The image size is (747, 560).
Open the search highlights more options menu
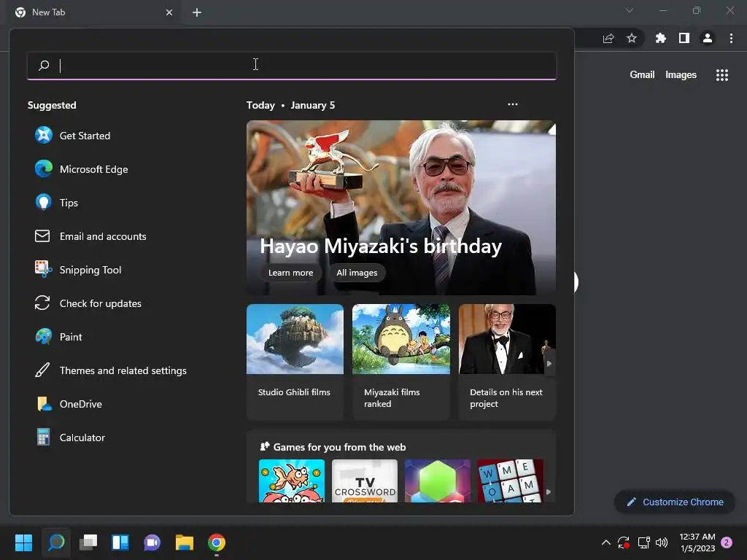[513, 104]
